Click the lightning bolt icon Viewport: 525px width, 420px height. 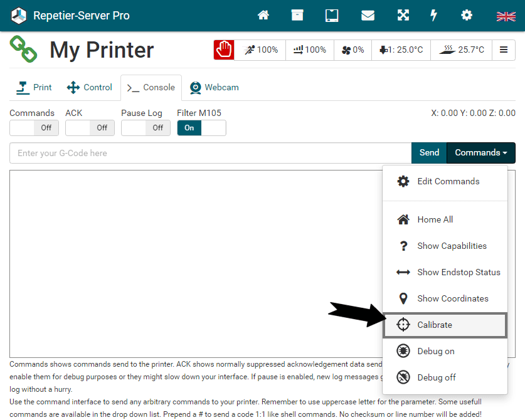tap(433, 16)
